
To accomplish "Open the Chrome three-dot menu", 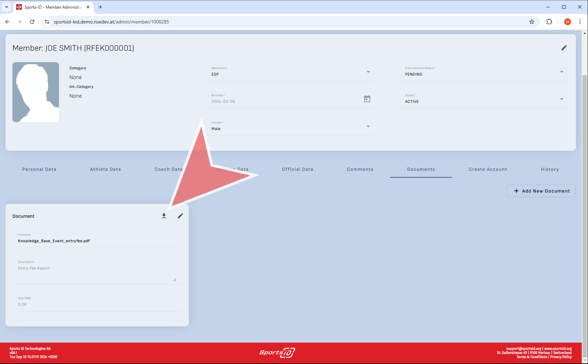I will [x=580, y=22].
